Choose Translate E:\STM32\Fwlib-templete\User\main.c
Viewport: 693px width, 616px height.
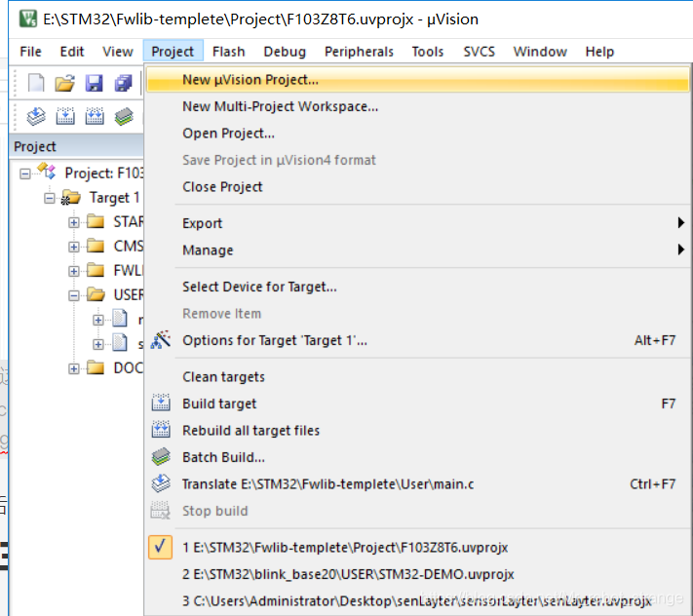[x=418, y=483]
